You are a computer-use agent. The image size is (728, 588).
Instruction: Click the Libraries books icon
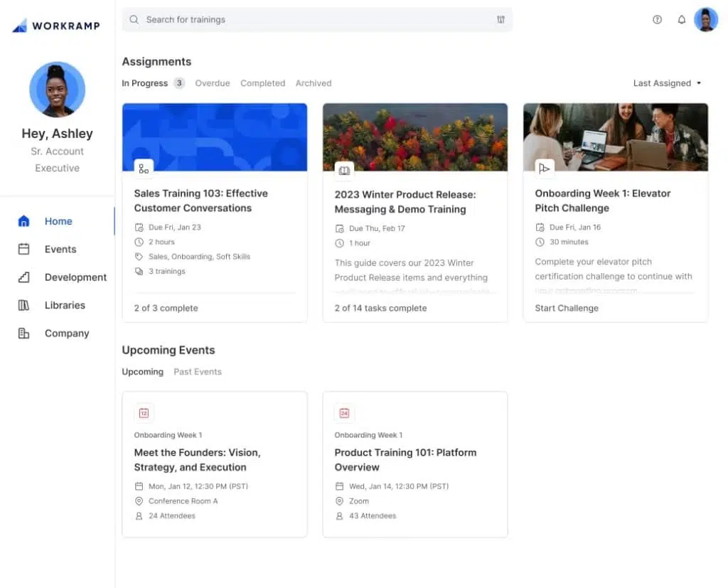tap(23, 305)
